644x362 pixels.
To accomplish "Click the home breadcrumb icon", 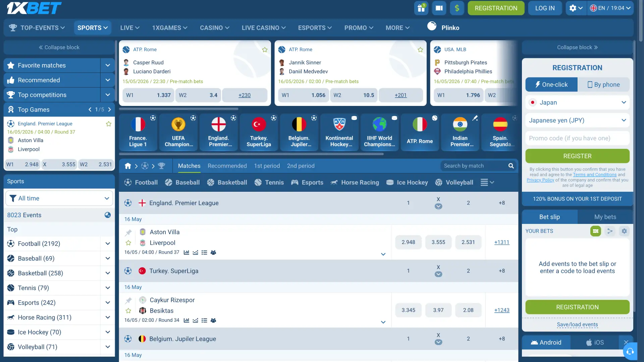I will (128, 166).
